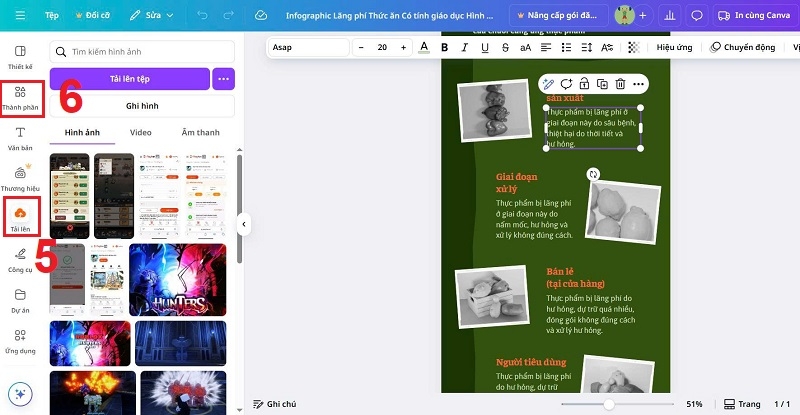Decrease font size with minus button
This screenshot has height=415, width=800.
tap(361, 47)
